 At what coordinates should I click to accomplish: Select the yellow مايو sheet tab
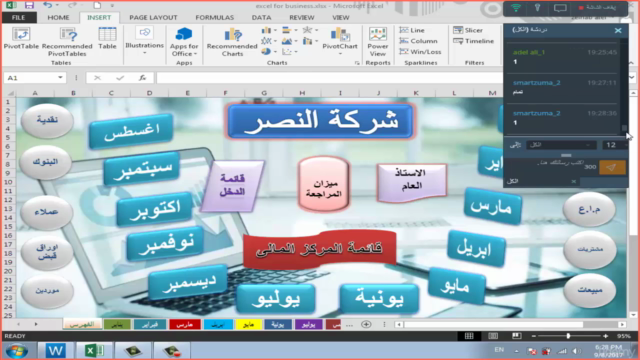coord(248,324)
